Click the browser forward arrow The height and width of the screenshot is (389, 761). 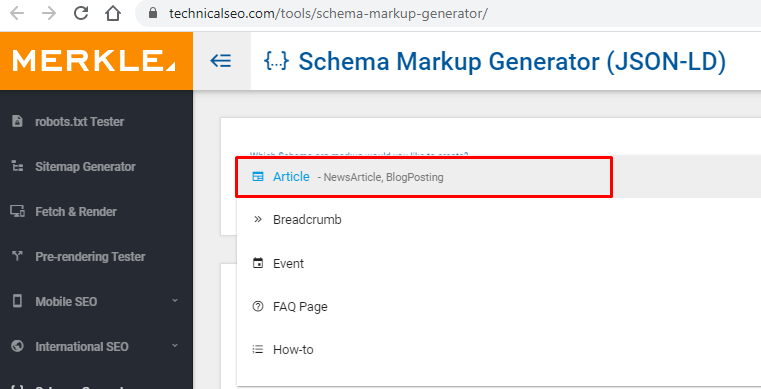49,13
